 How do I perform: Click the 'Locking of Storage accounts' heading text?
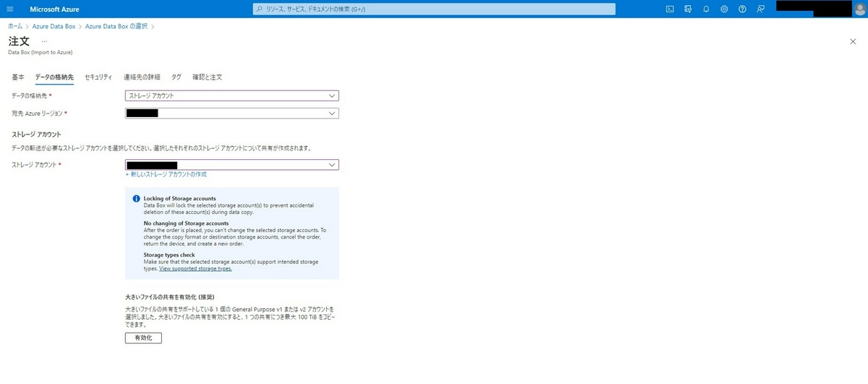[180, 198]
